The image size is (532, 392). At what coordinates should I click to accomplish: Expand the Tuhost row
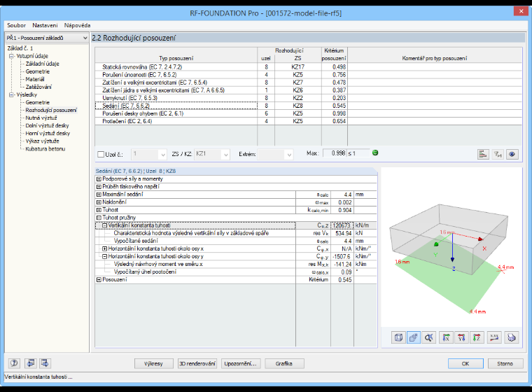[99, 210]
